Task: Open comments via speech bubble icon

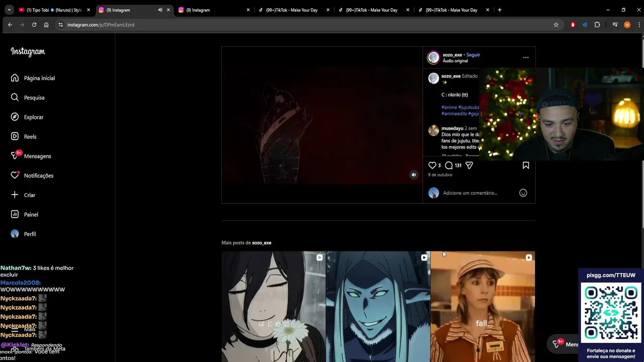Action: [449, 165]
